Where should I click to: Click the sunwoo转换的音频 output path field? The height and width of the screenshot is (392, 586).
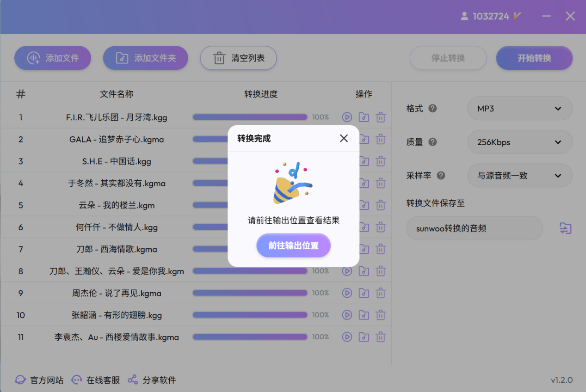pyautogui.click(x=474, y=228)
